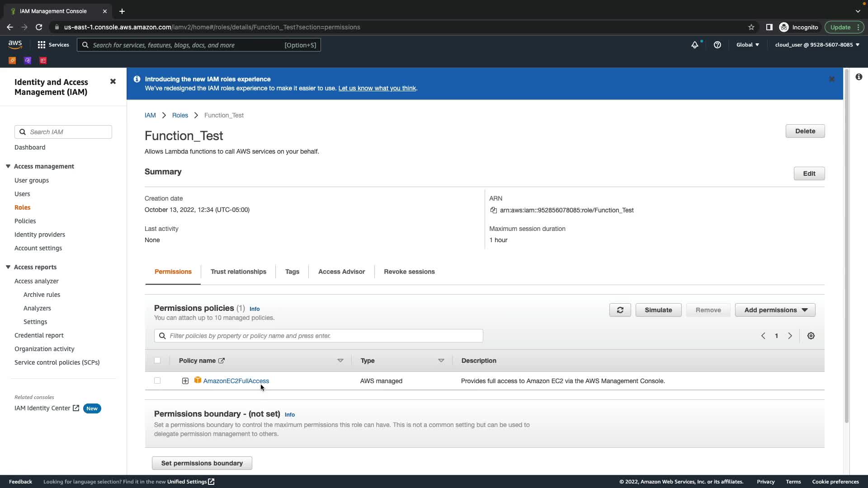Screen dimensions: 868x488
Task: Open table preferences gear icon
Action: 811,336
